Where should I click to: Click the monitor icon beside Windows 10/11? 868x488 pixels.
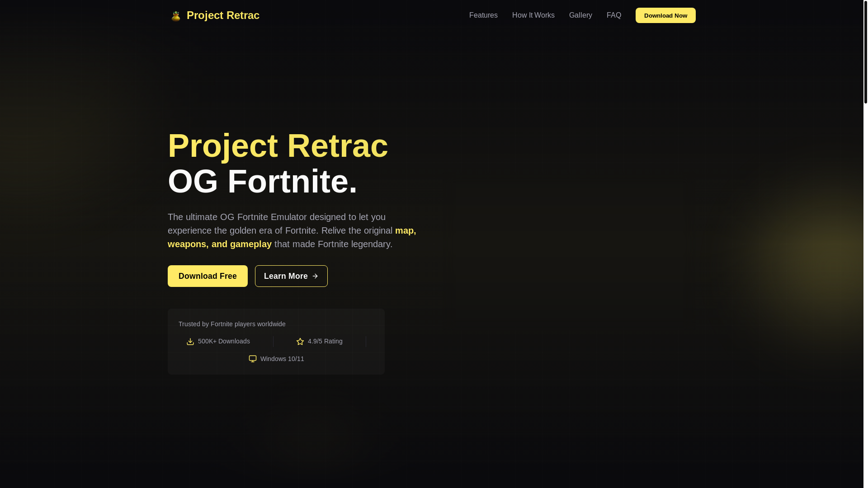tap(253, 359)
